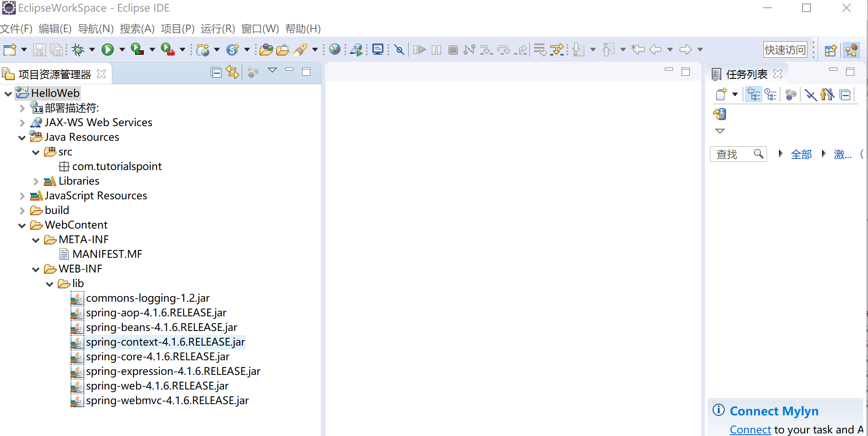The image size is (868, 436).
Task: Select spring-webmvc-4.1.6.RELEASE.jar in the tree
Action: coord(167,401)
